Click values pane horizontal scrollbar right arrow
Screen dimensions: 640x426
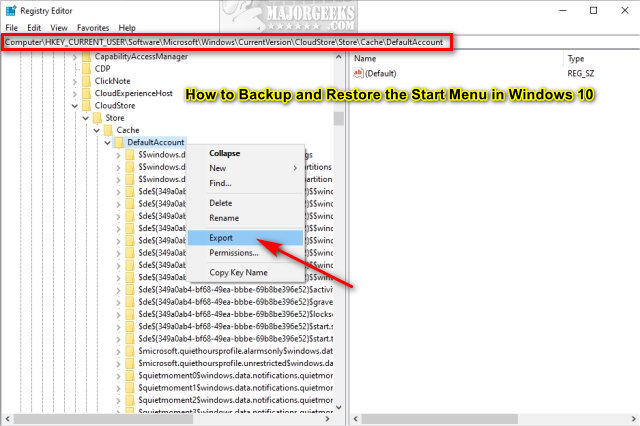coord(634,419)
